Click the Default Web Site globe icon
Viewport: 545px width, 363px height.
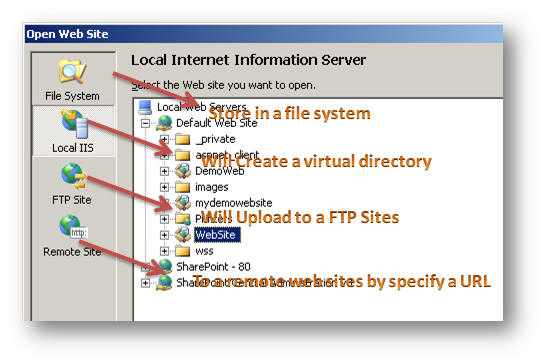(164, 123)
